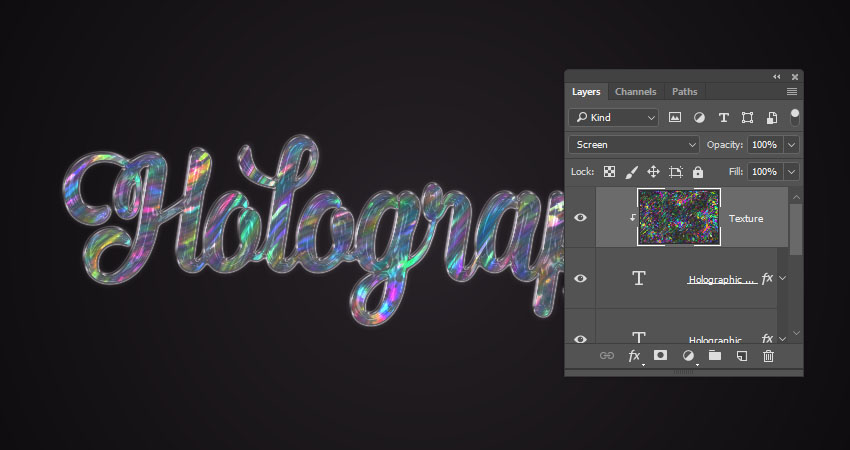Click the T thumbnail of underlined Holographic ... layer
This screenshot has width=850, height=450.
639,278
